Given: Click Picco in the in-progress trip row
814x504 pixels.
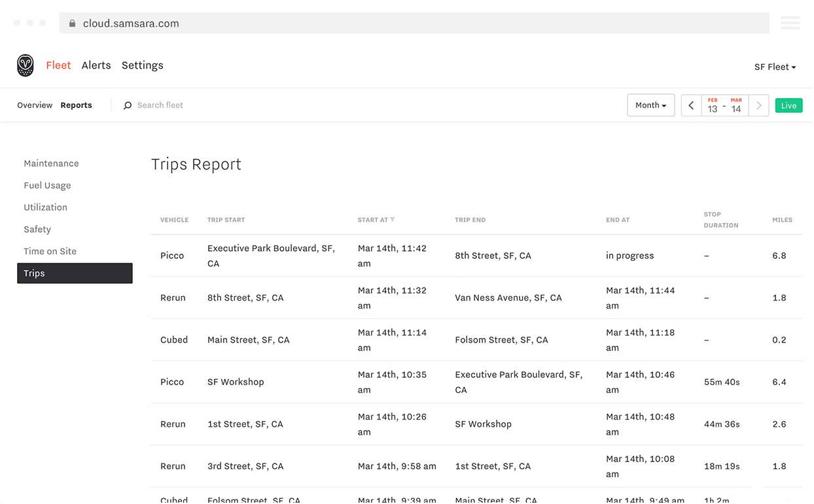Looking at the screenshot, I should tap(172, 256).
